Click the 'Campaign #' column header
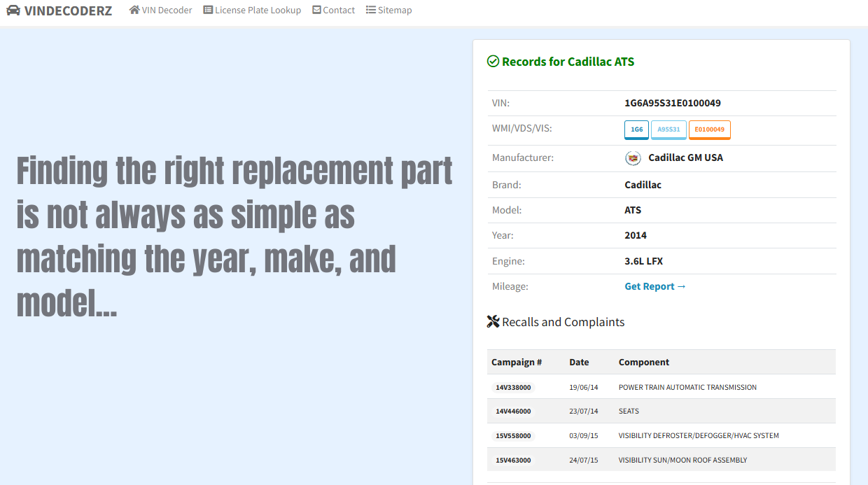The width and height of the screenshot is (868, 485). pyautogui.click(x=517, y=362)
